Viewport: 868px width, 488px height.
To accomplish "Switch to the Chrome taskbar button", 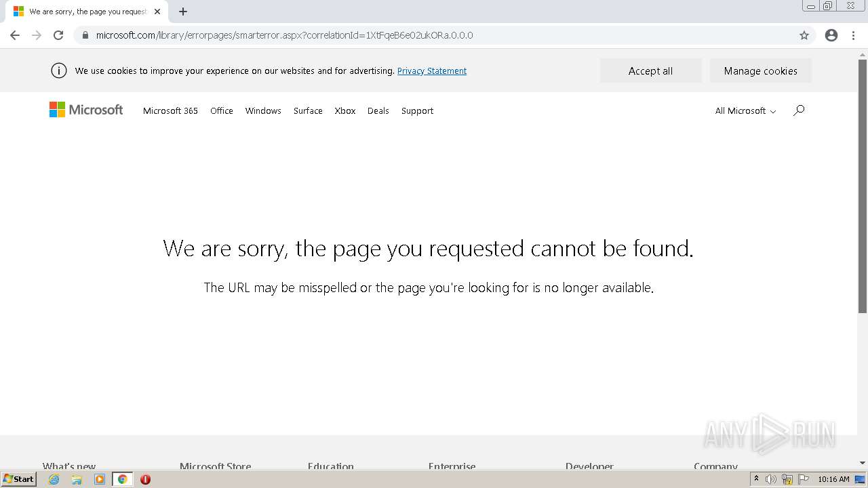I will (x=122, y=479).
